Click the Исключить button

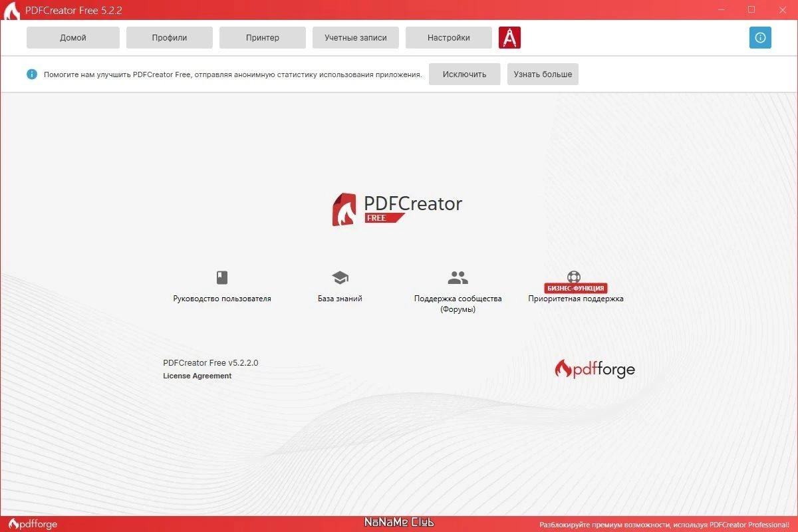coord(465,74)
